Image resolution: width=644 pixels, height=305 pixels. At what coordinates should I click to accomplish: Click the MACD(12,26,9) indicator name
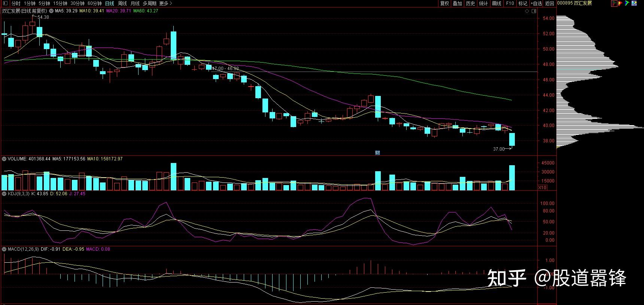(23, 249)
